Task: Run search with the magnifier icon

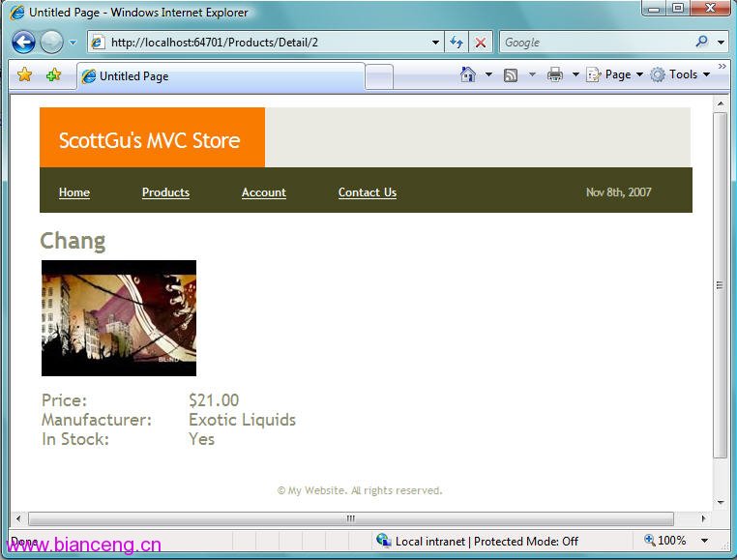Action: [x=702, y=42]
